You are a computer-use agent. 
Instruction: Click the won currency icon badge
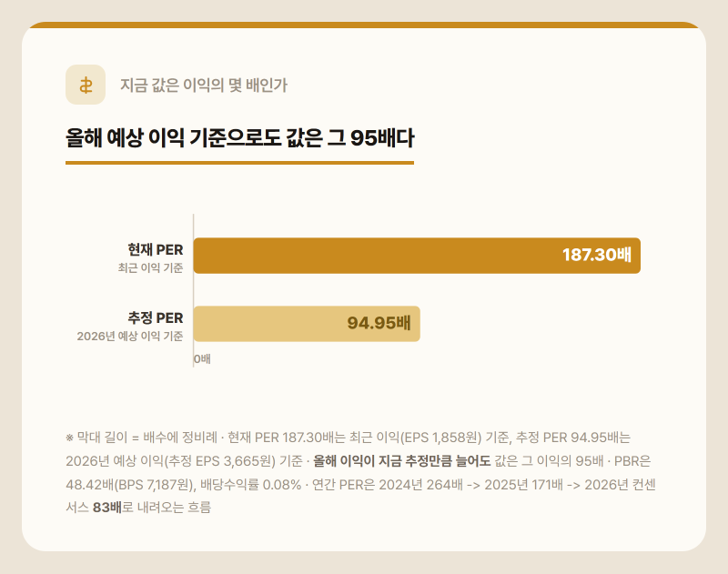86,85
